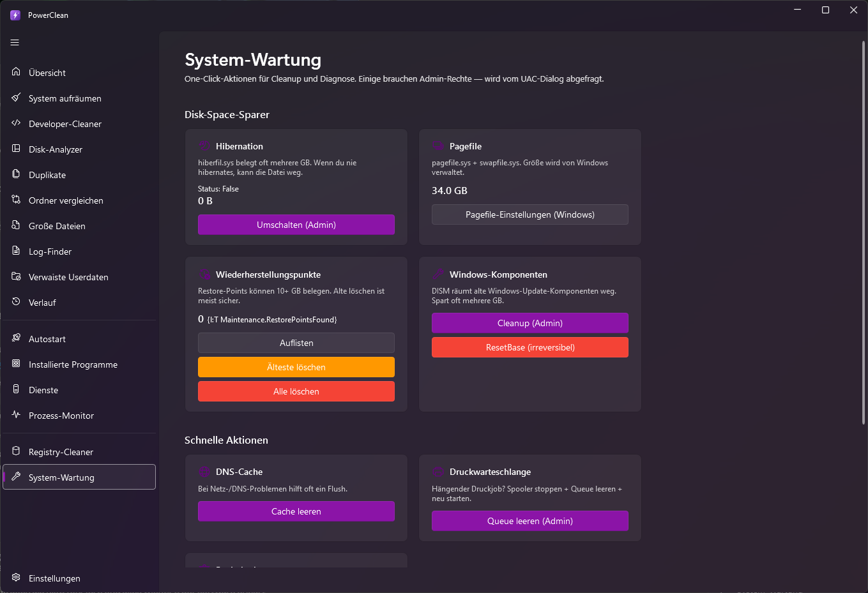Screen dimensions: 868x593
Task: Open Große Dateien view
Action: tap(79, 226)
